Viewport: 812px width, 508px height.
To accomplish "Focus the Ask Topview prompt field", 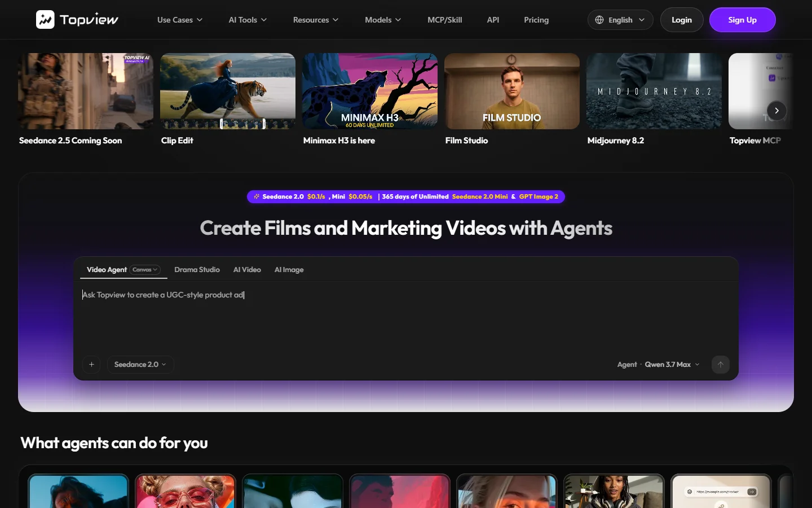I will click(x=406, y=316).
